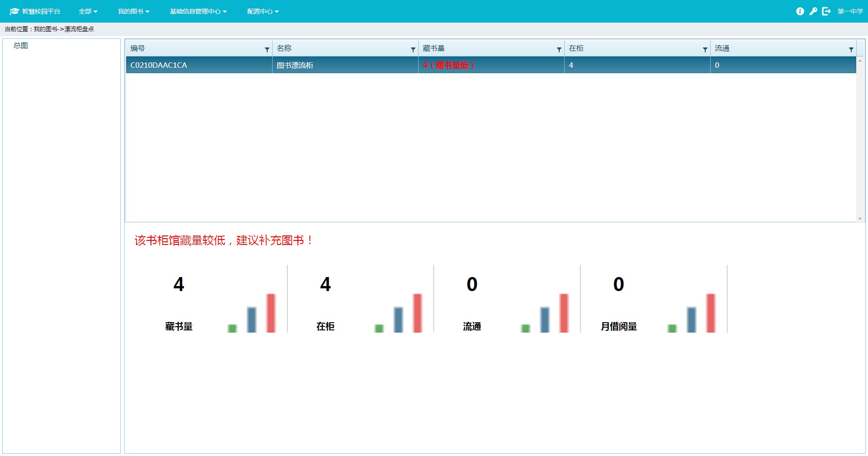868x456 pixels.
Task: Open filter for 名称 column
Action: pos(413,50)
